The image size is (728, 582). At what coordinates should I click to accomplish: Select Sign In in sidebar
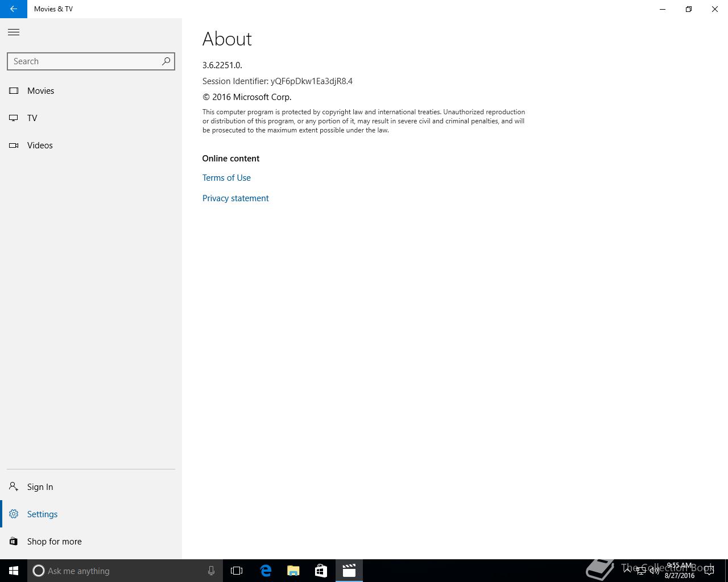91,487
